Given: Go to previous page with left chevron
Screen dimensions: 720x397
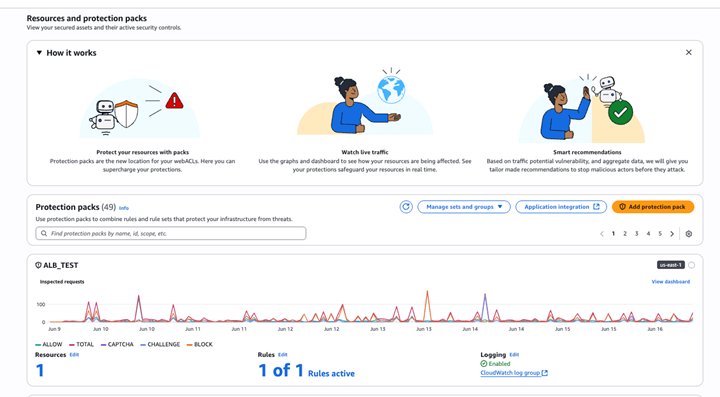Looking at the screenshot, I should point(602,234).
